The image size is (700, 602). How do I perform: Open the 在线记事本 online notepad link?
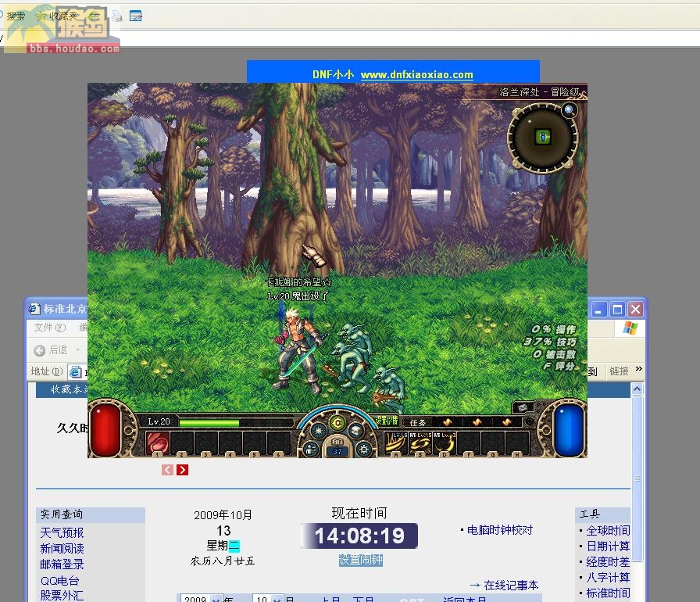click(x=511, y=585)
